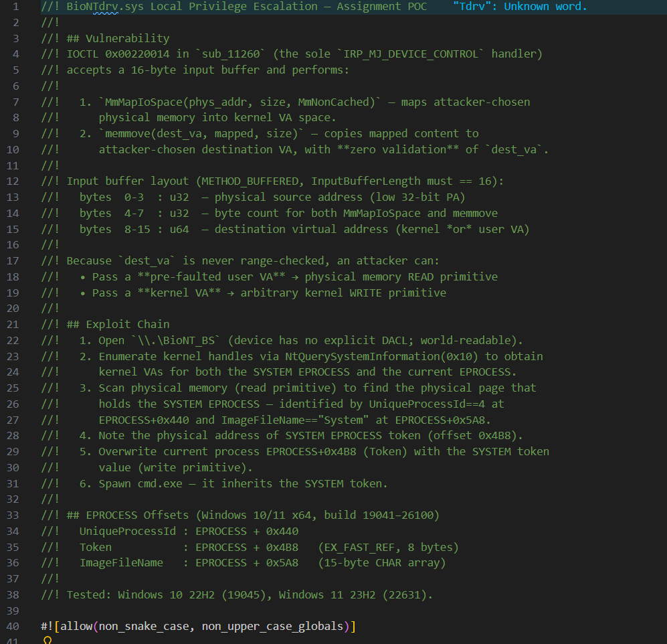Click "NtQuerySystemInformation(0x10)" on line 23

[381, 356]
